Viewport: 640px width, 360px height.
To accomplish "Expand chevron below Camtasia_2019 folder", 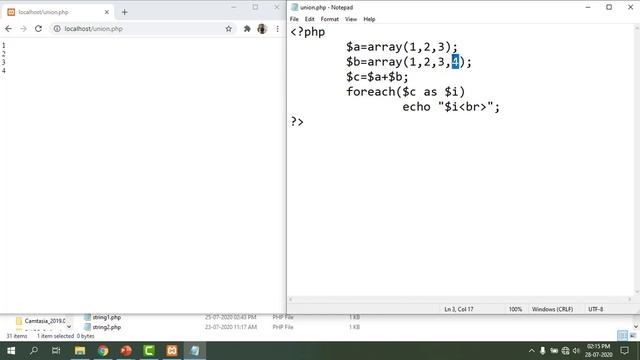I will [x=69, y=327].
